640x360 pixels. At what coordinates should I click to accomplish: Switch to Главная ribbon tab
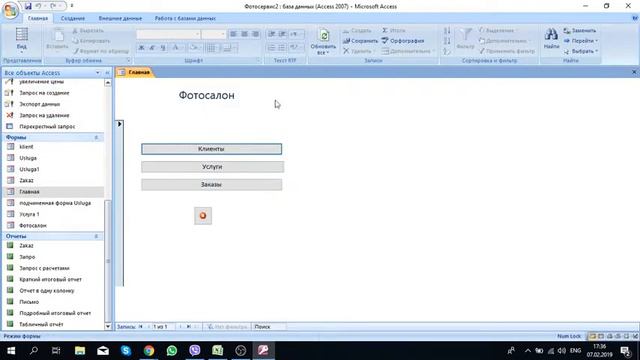[x=38, y=18]
